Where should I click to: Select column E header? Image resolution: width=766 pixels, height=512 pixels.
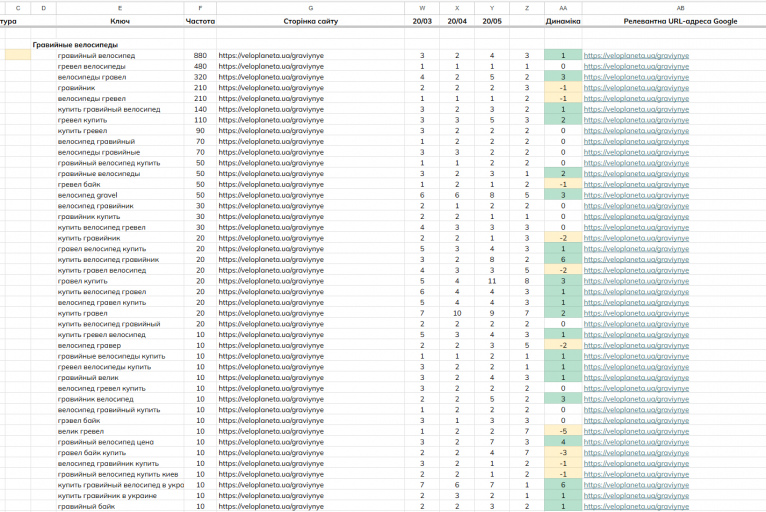click(x=120, y=8)
